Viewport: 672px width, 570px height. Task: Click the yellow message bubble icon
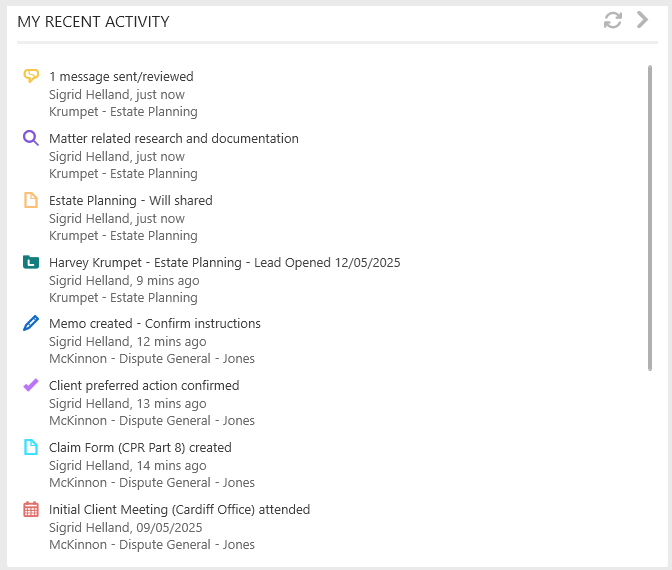pos(31,76)
